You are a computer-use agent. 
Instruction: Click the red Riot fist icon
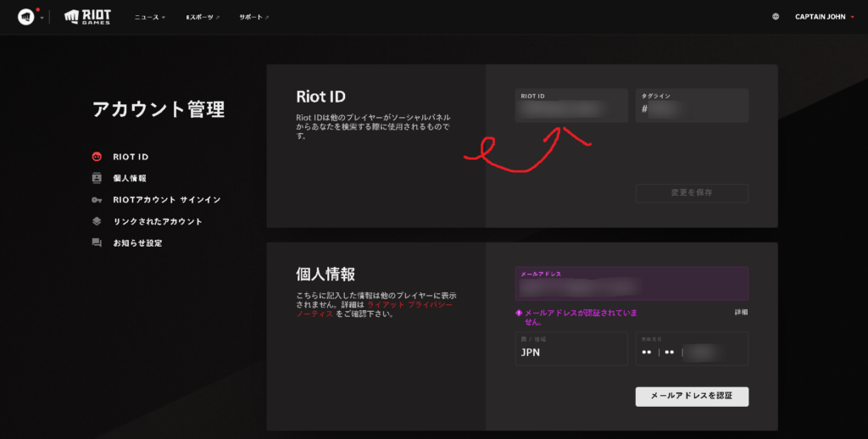pos(25,17)
